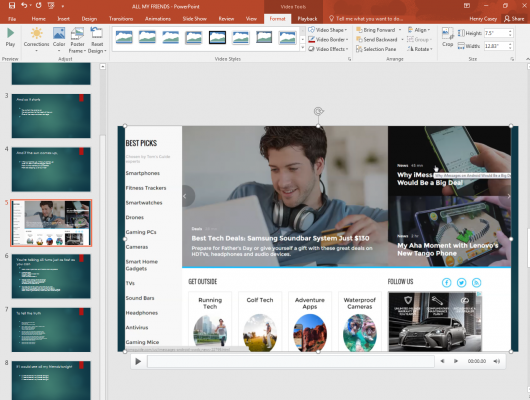Click the Crop tool
Screen dimensions: 530x400
pyautogui.click(x=448, y=37)
